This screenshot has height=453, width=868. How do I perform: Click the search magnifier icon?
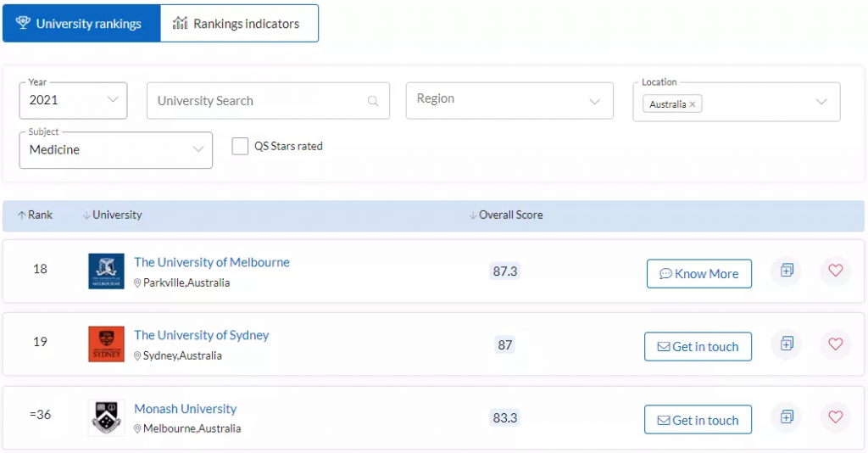click(x=373, y=101)
